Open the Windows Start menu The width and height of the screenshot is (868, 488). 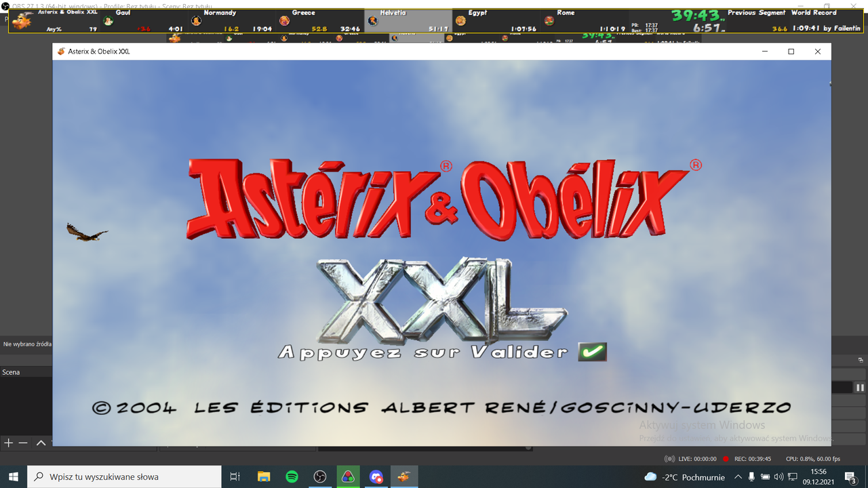click(x=14, y=476)
